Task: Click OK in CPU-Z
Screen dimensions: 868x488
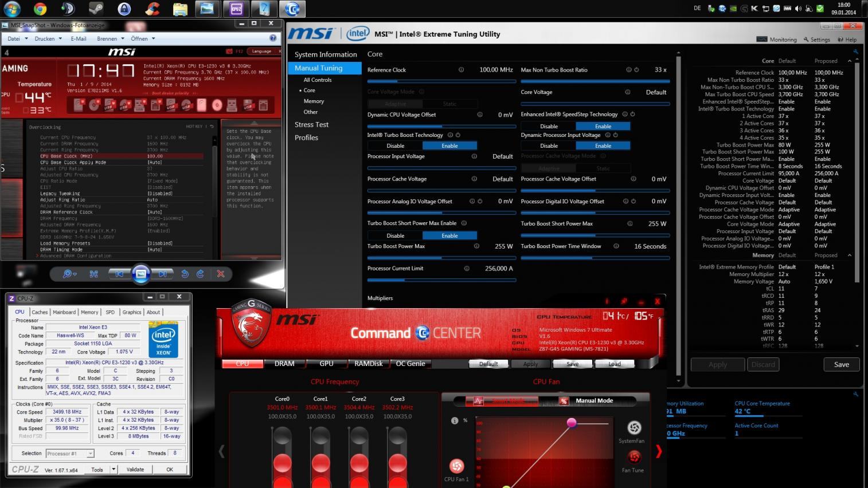Action: click(170, 469)
